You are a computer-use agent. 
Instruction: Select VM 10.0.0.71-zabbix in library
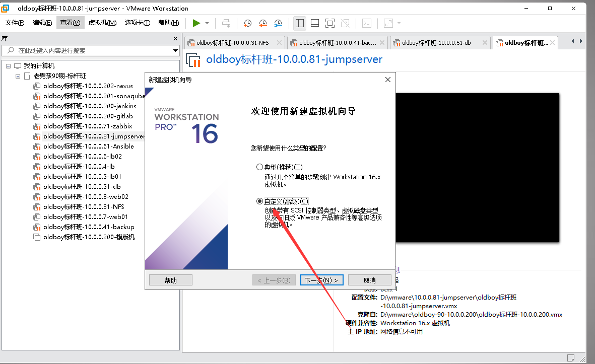click(88, 126)
